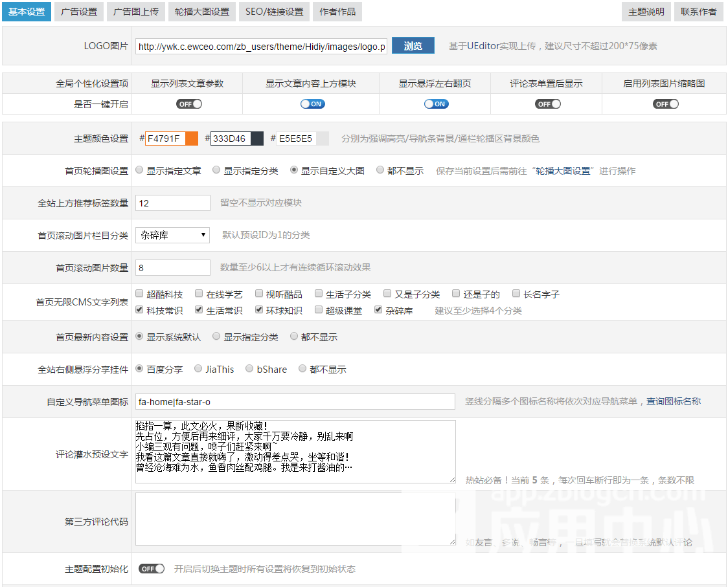Click the dark 333D46 color swatch
Screen dimensions: 728x587
point(257,138)
